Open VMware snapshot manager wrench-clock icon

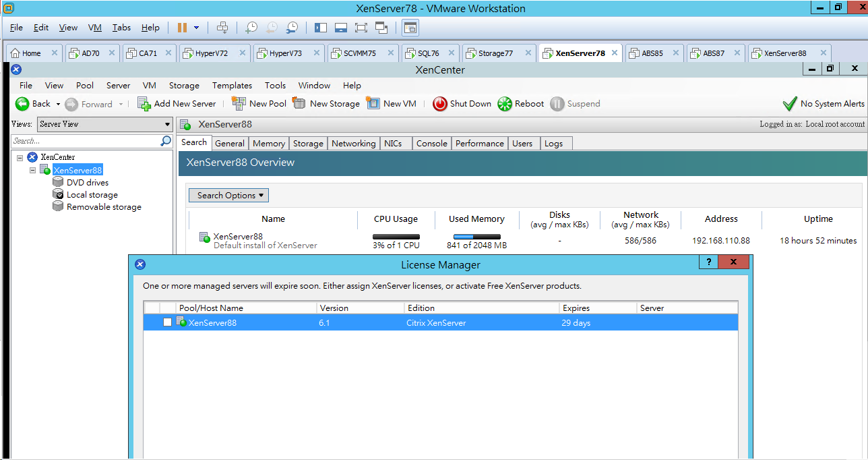coord(292,28)
